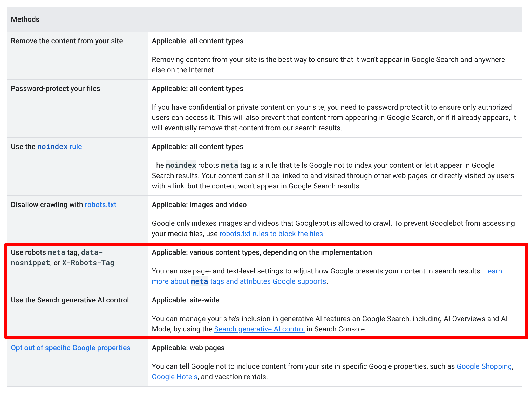The image size is (532, 395).
Task: Click the 'Removing content from your site' paragraph
Action: (x=328, y=65)
